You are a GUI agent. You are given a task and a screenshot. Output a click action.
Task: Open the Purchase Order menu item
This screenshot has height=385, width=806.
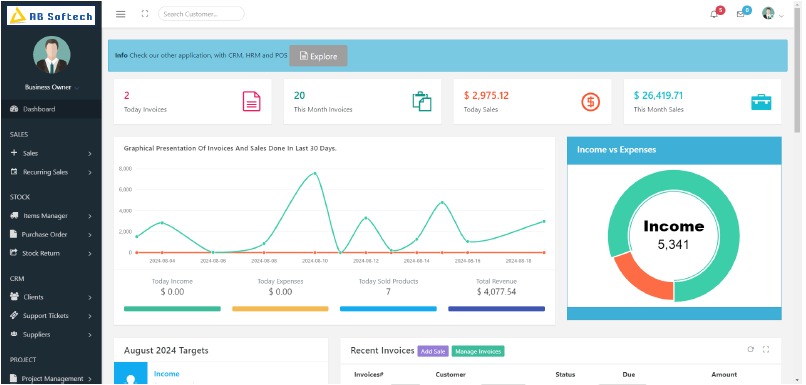(51, 234)
